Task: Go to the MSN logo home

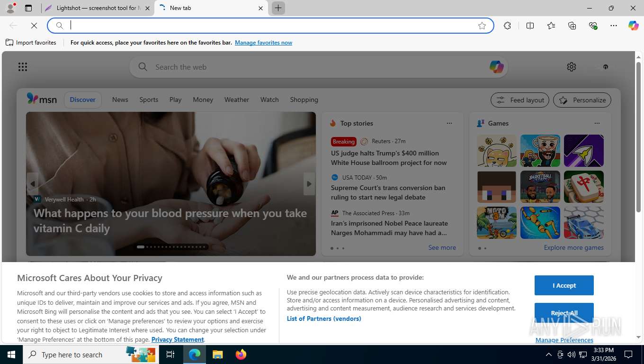Action: tap(42, 99)
